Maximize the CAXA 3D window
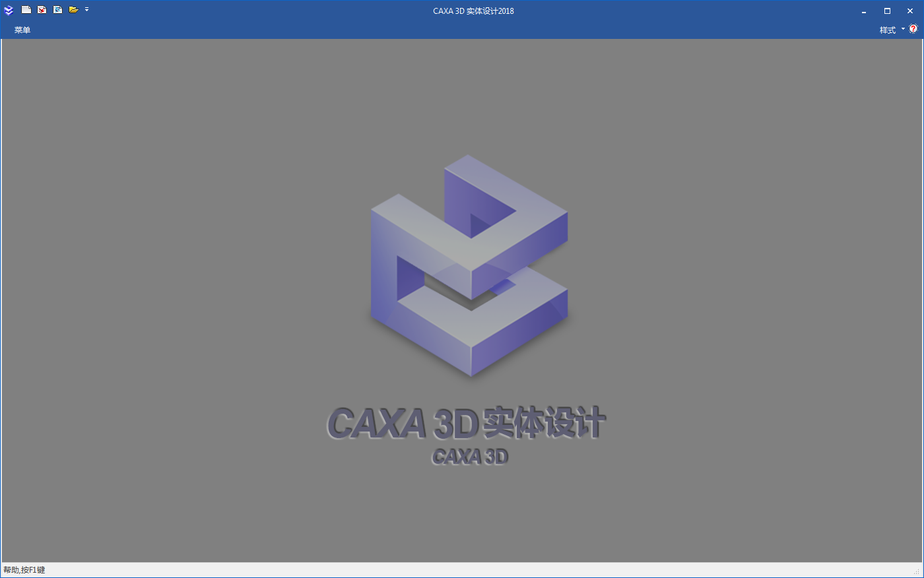 pyautogui.click(x=887, y=11)
